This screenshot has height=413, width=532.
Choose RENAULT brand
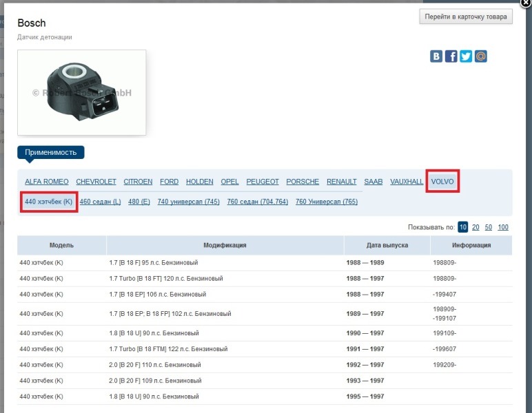coord(342,182)
